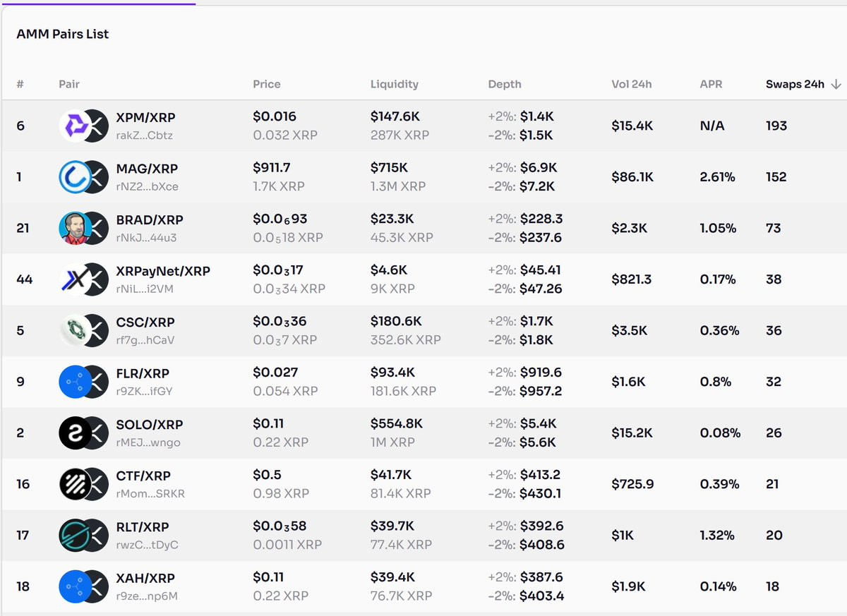
Task: Sort the table by Pair column
Action: pos(69,84)
